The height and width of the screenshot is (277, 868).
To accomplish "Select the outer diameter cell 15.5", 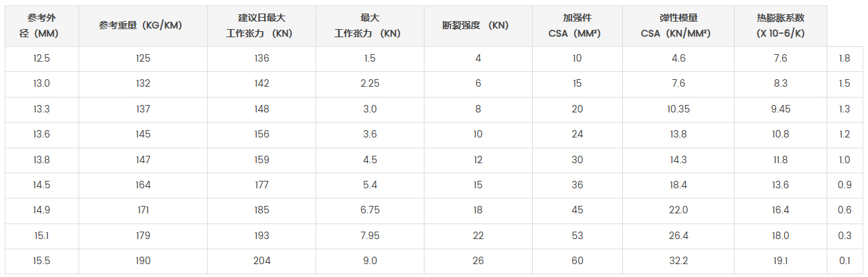I will 42,261.
